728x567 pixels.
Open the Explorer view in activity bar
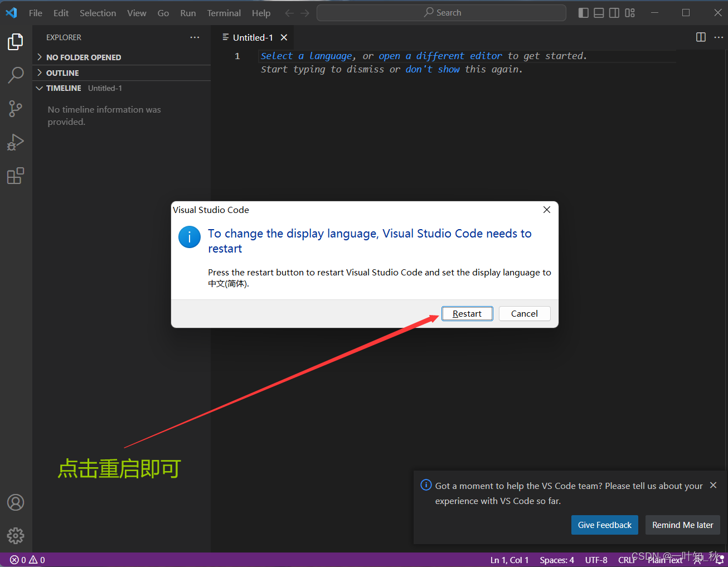click(16, 42)
